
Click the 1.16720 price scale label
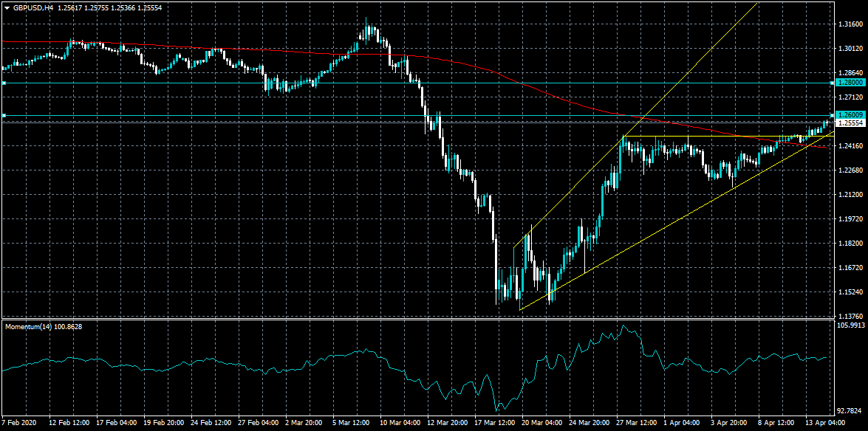pos(852,268)
